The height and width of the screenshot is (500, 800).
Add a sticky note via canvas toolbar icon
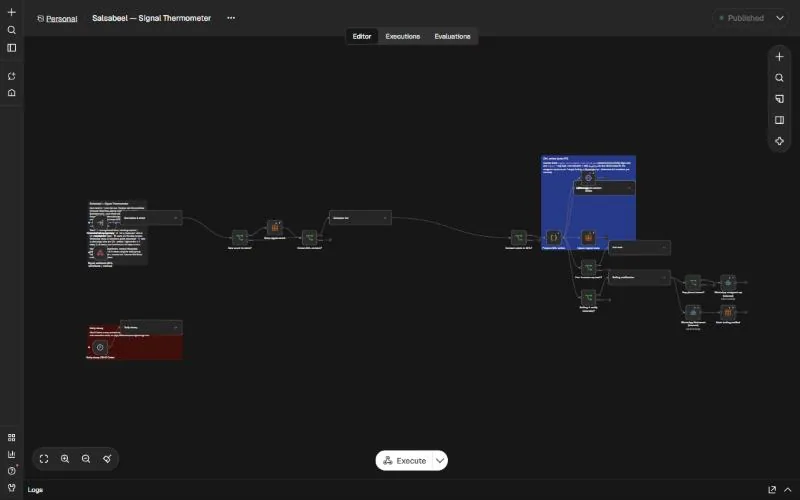click(779, 99)
